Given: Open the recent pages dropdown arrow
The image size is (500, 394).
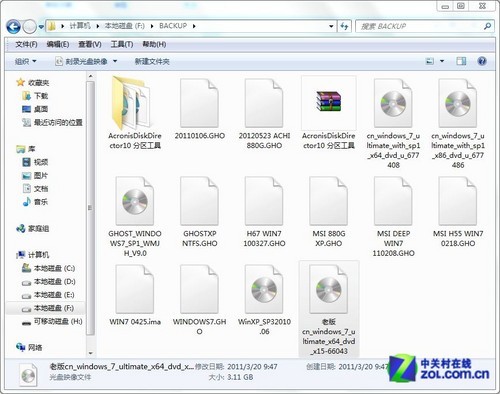Looking at the screenshot, I should click(x=41, y=27).
